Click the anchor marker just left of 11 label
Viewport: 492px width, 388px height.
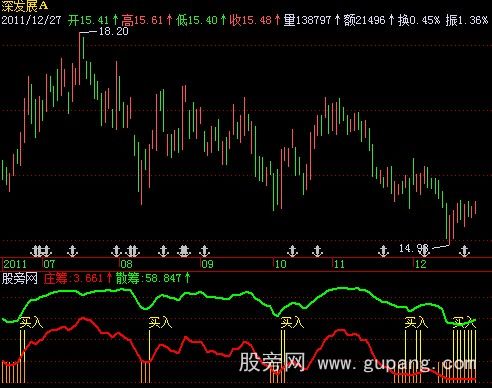pos(317,251)
